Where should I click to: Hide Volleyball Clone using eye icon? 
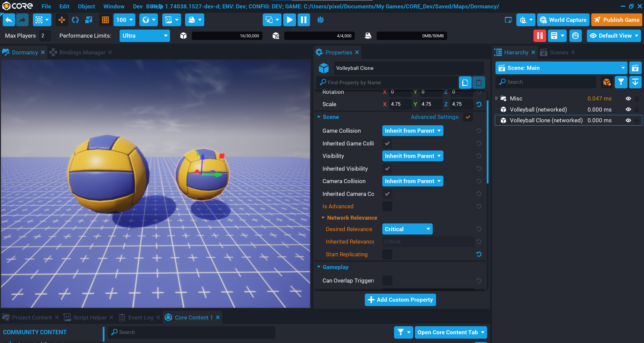628,121
